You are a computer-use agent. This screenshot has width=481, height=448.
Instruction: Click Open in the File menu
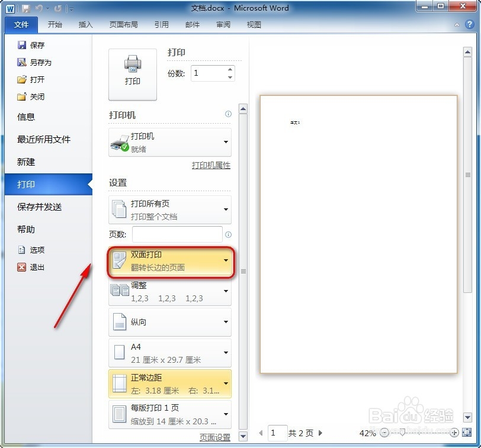click(x=31, y=80)
